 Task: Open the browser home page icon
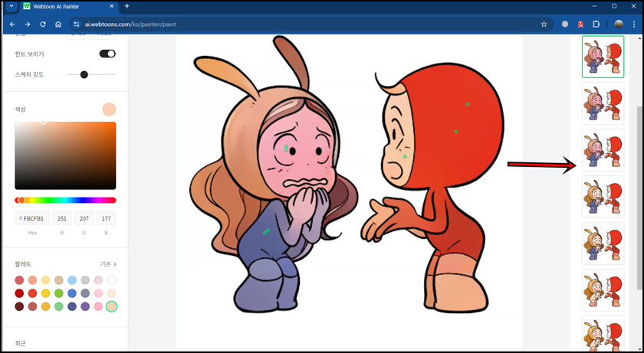tap(58, 25)
